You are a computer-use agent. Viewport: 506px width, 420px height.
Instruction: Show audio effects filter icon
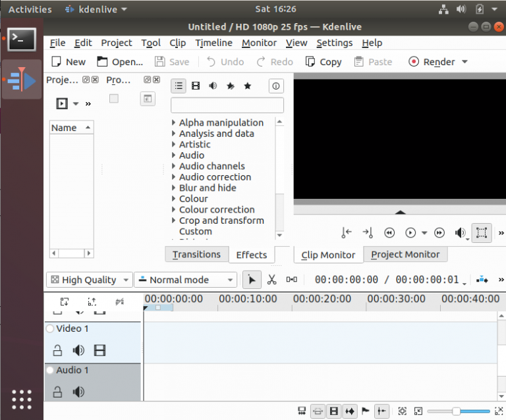point(213,86)
